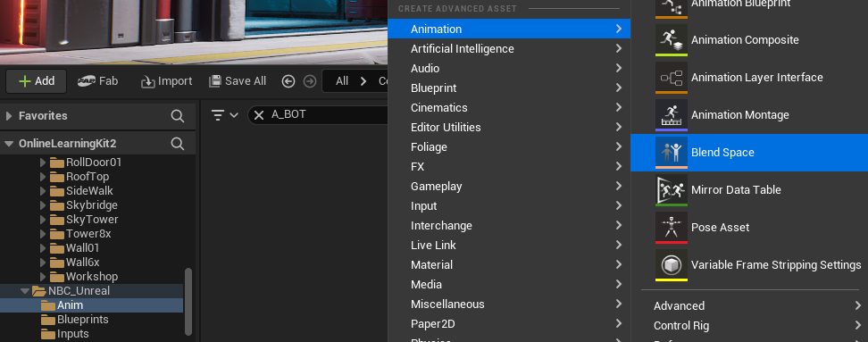Open the Paper2D submenu

point(509,324)
